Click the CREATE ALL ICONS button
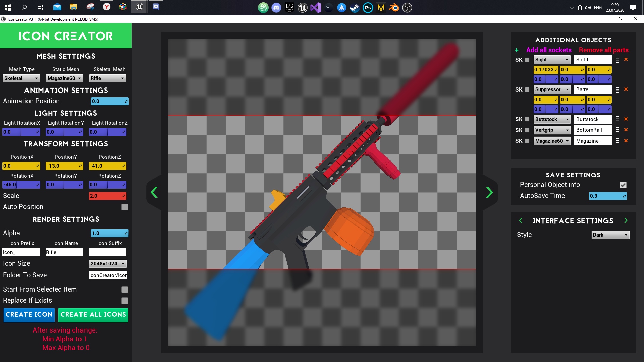This screenshot has height=362, width=644. point(93,315)
